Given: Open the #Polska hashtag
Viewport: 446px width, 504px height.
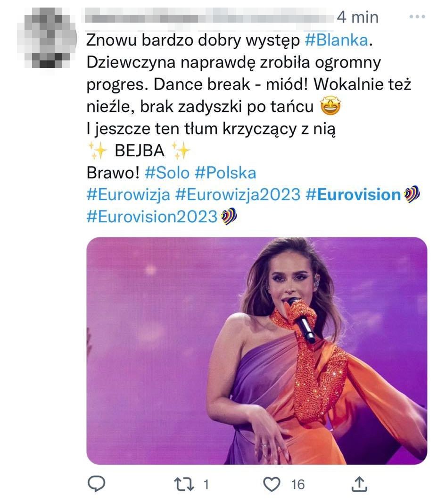Looking at the screenshot, I should [x=225, y=173].
